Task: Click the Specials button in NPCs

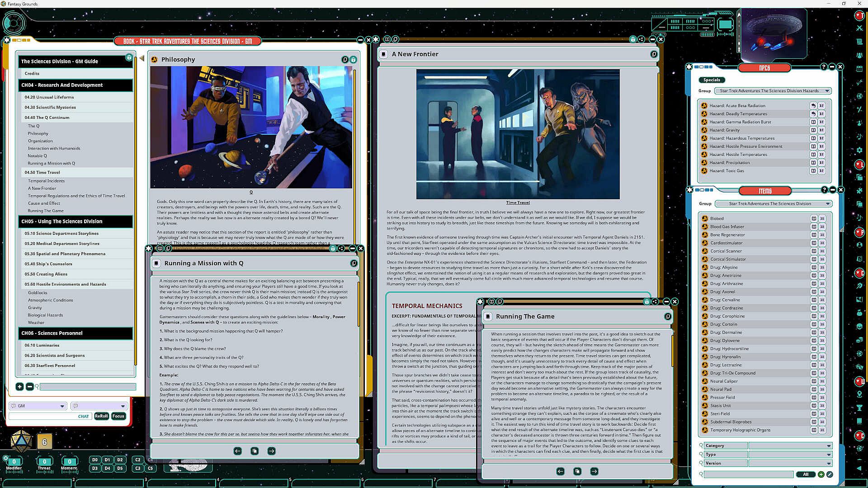Action: click(x=711, y=80)
